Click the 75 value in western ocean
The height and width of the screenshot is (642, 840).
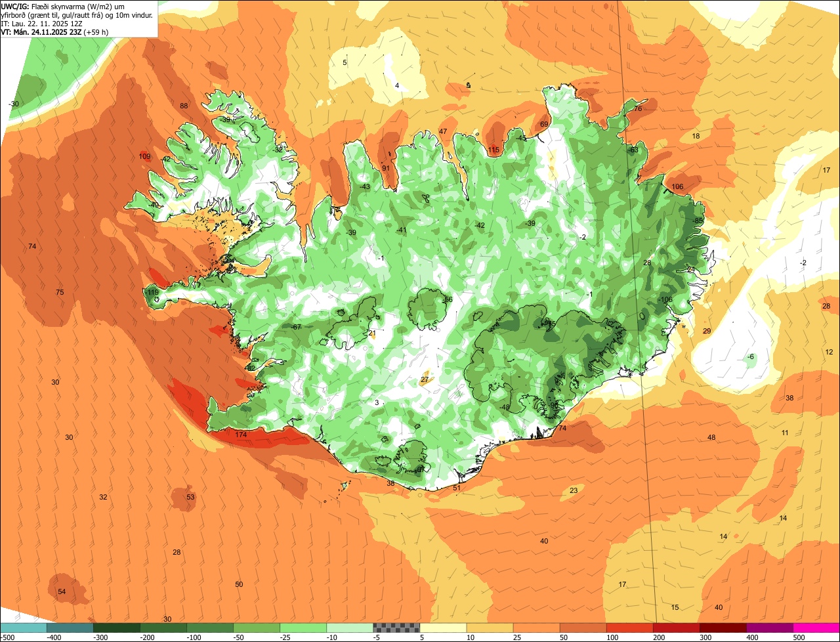click(x=60, y=292)
